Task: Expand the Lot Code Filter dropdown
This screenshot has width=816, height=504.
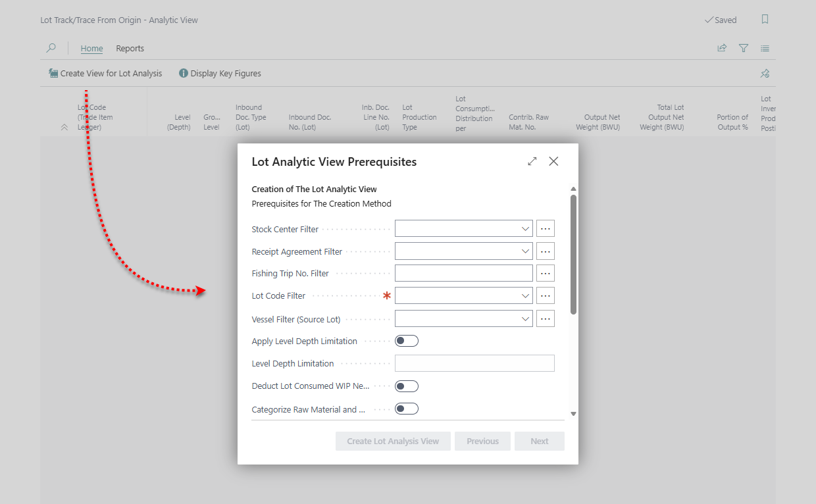Action: (x=526, y=295)
